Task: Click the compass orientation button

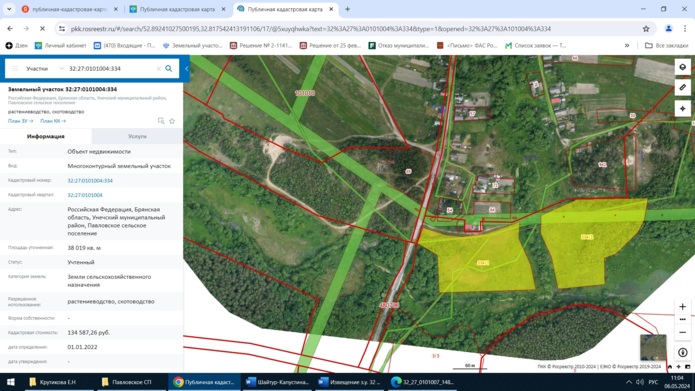Action: pyautogui.click(x=683, y=352)
